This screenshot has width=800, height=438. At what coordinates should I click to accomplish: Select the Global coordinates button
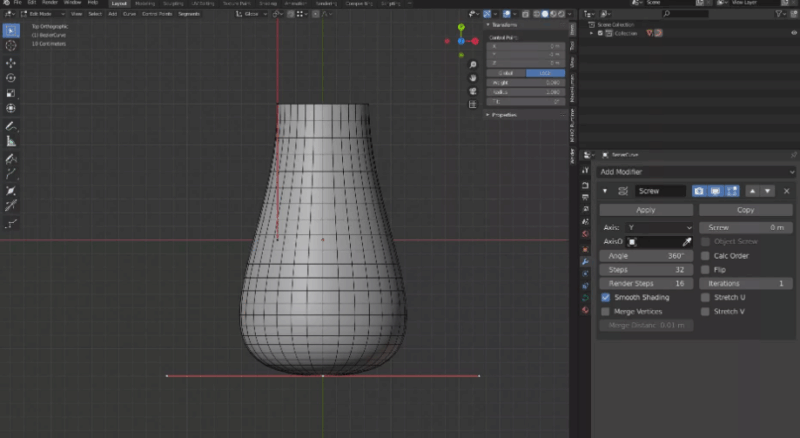point(506,73)
